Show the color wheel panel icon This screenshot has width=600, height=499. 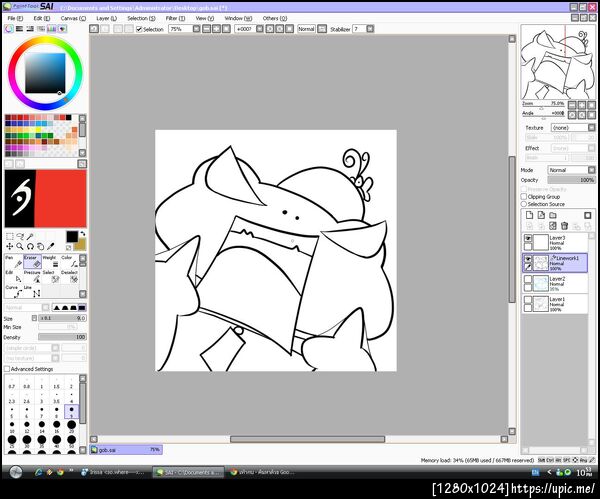point(9,29)
